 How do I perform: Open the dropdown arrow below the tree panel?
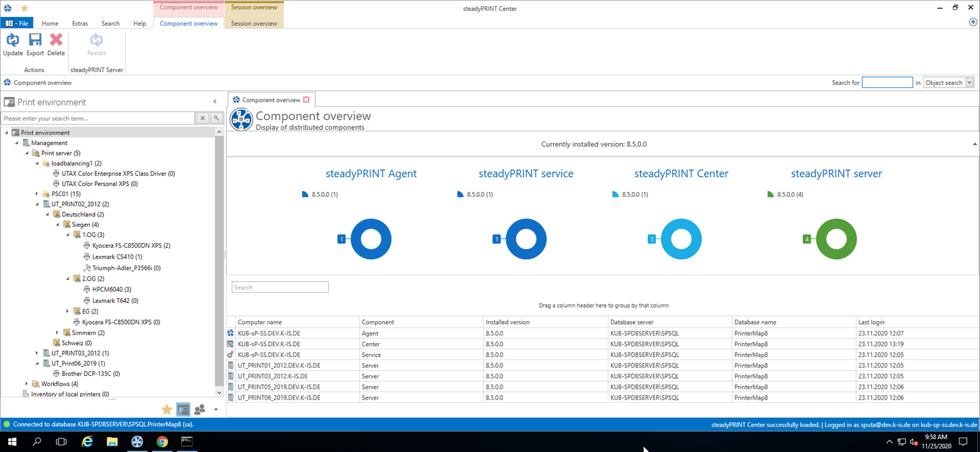pos(216,410)
